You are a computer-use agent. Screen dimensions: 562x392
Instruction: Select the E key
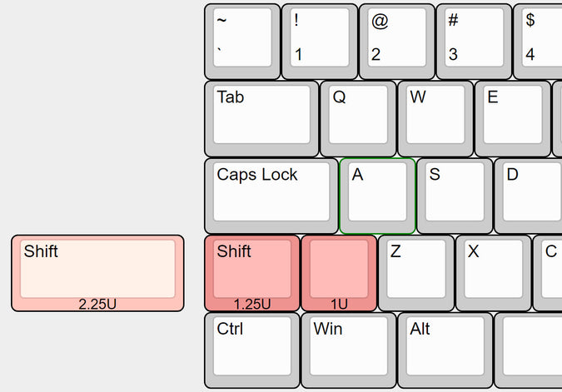pos(513,119)
